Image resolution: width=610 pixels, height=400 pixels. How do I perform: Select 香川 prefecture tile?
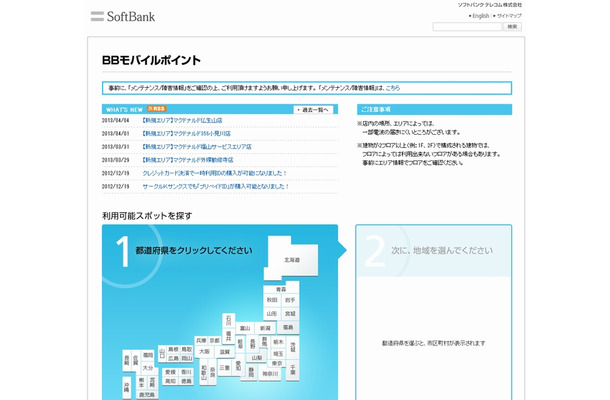click(186, 372)
